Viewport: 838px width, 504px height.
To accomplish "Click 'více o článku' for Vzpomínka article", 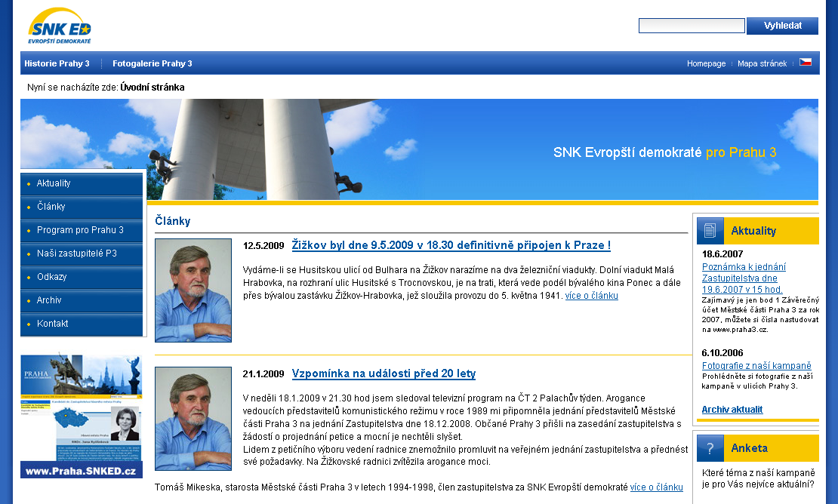I will pyautogui.click(x=656, y=487).
